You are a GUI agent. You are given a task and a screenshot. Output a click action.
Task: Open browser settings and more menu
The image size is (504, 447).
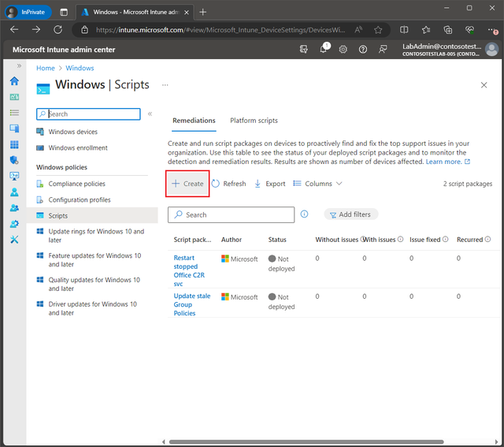[x=491, y=30]
